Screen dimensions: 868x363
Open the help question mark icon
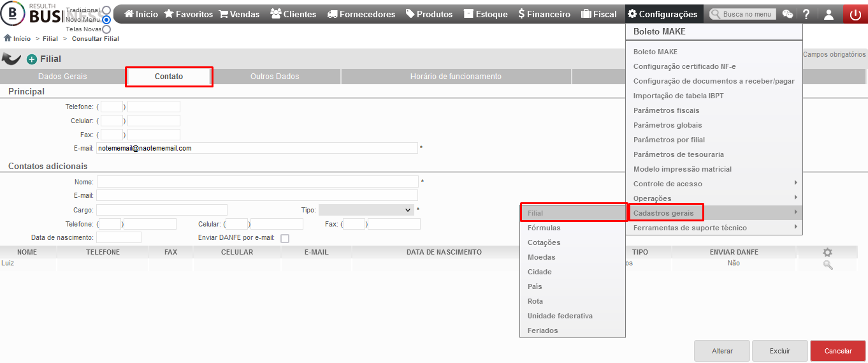(x=806, y=14)
